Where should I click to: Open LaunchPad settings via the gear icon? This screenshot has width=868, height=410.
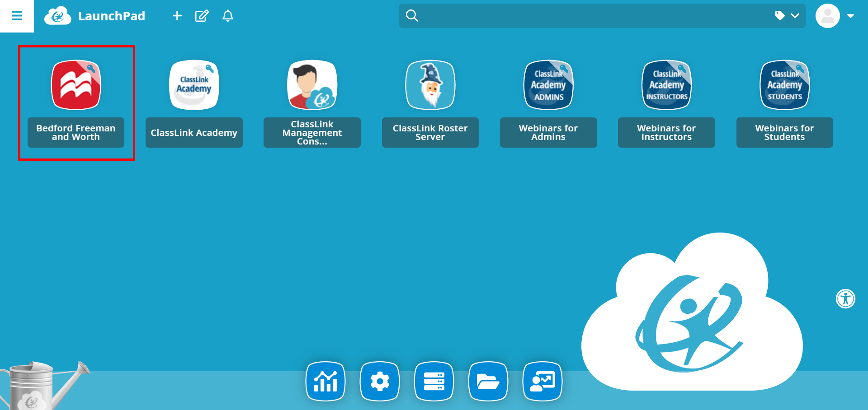coord(379,382)
